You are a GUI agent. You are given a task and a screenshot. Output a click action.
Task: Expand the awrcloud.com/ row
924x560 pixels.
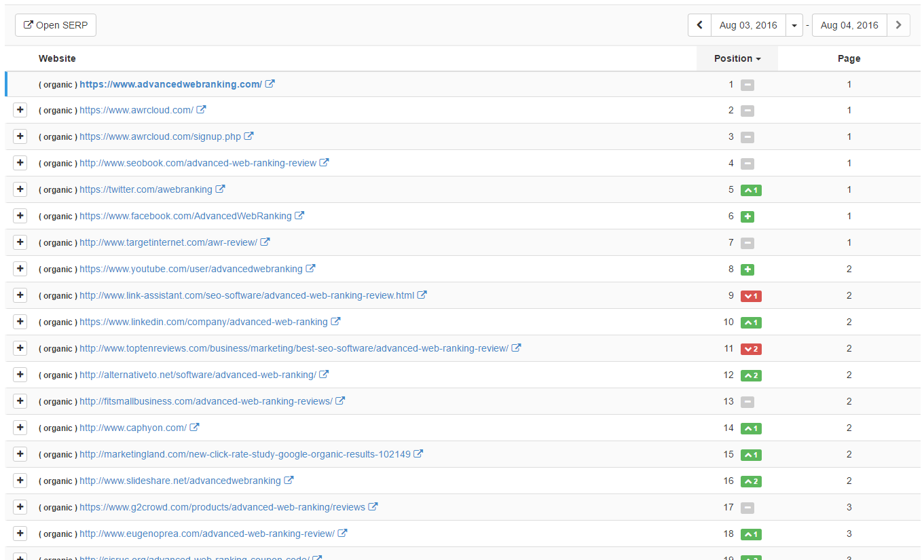point(20,109)
